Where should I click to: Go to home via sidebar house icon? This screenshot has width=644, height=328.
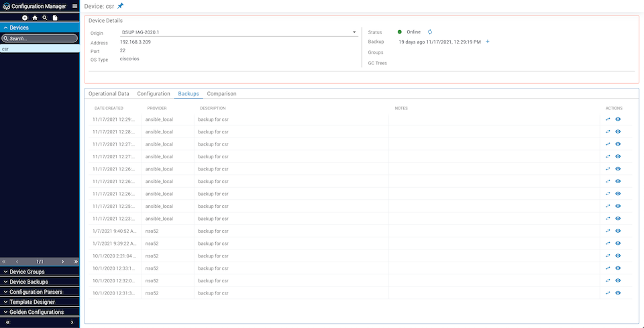[35, 17]
